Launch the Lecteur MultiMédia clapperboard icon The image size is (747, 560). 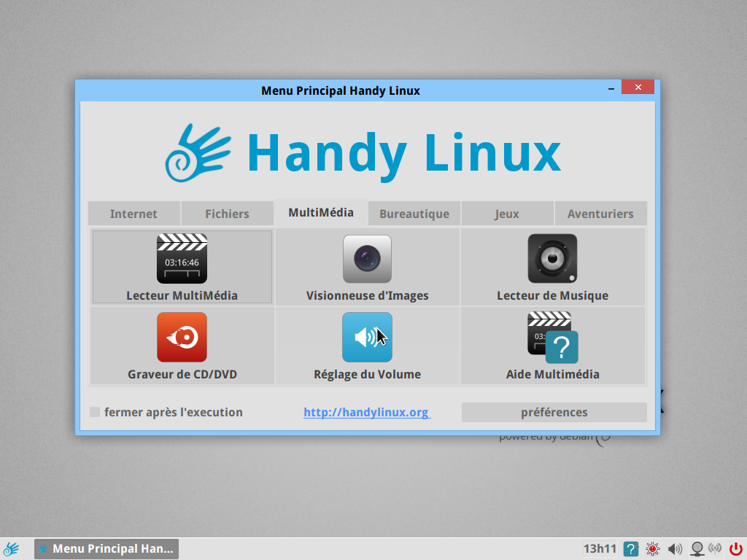[x=182, y=259]
